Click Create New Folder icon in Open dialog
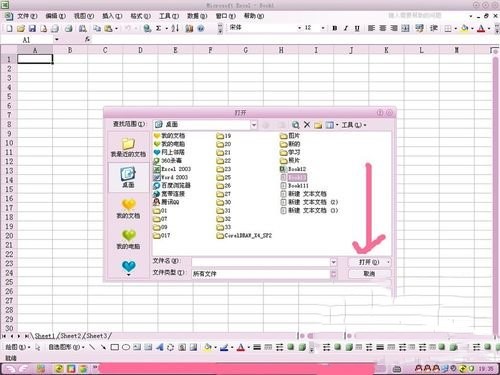The image size is (500, 375). 318,125
